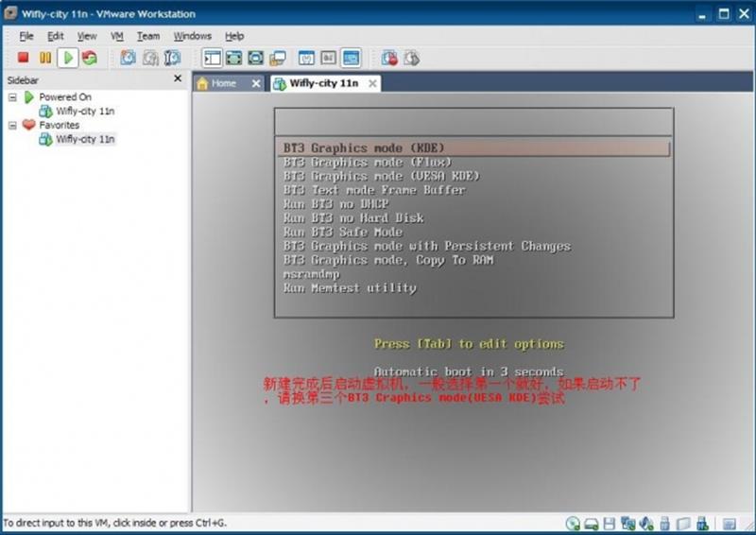The width and height of the screenshot is (756, 535).
Task: Open the snapshot manager wrench icon
Action: point(172,58)
